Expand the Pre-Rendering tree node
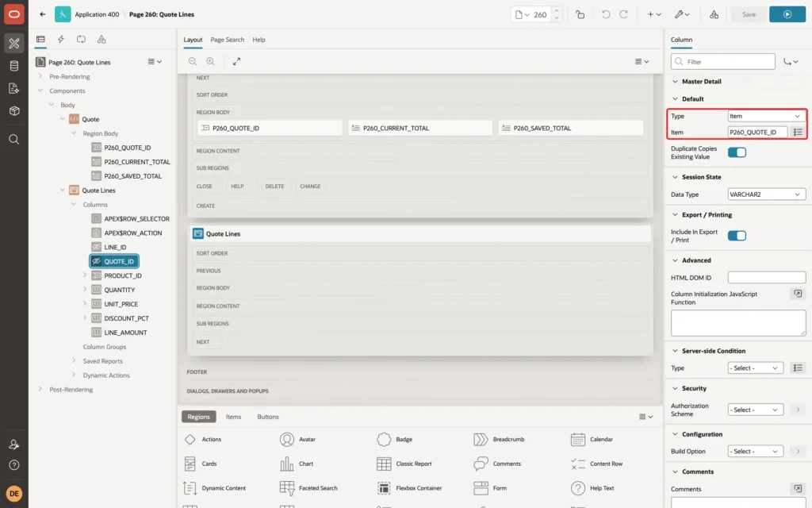The width and height of the screenshot is (812, 508). [x=40, y=76]
